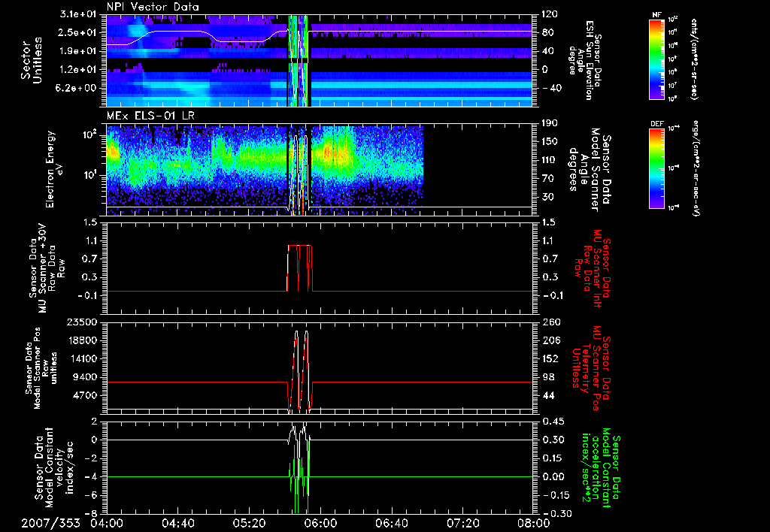
Task: Click the 'Model Scanner Pos Raw unitless' label
Action: click(41, 368)
